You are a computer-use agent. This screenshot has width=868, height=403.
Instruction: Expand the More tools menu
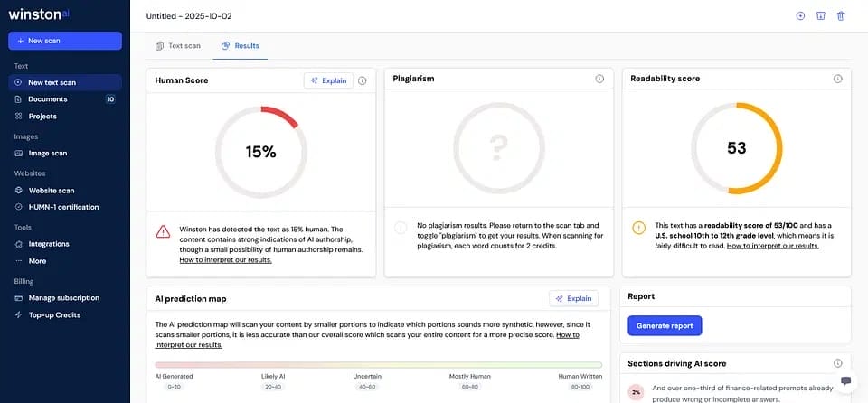(37, 261)
